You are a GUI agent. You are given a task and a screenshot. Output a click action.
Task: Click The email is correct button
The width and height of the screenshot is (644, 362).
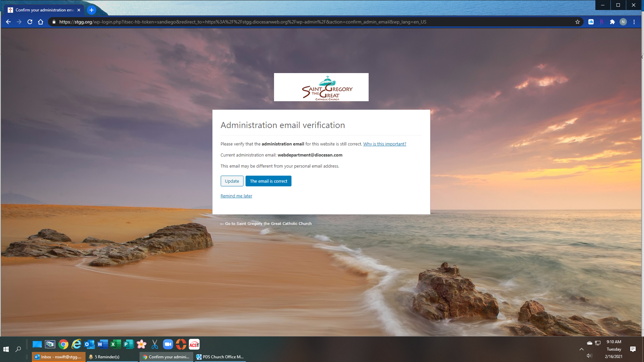[x=268, y=181]
